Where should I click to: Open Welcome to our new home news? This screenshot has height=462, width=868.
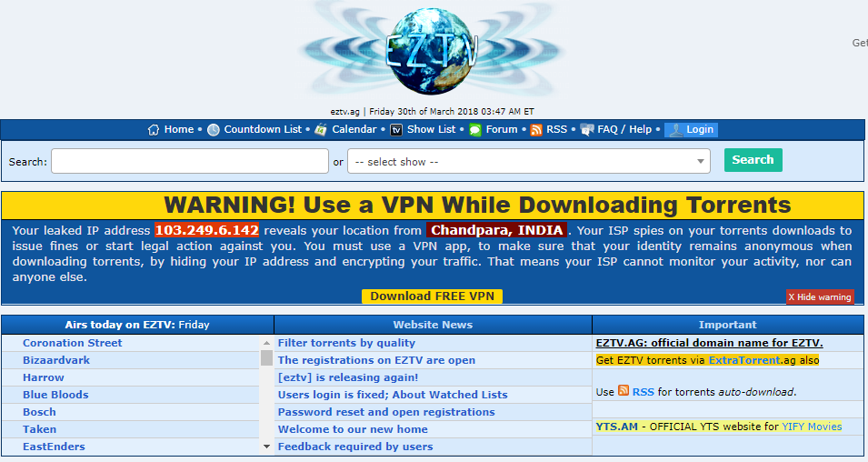(x=353, y=428)
